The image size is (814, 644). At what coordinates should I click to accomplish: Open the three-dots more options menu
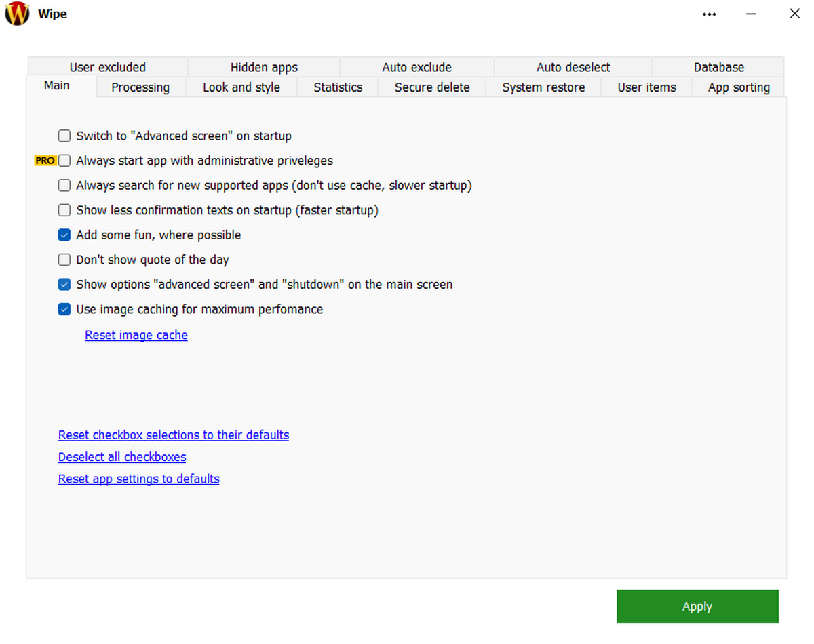pyautogui.click(x=710, y=14)
